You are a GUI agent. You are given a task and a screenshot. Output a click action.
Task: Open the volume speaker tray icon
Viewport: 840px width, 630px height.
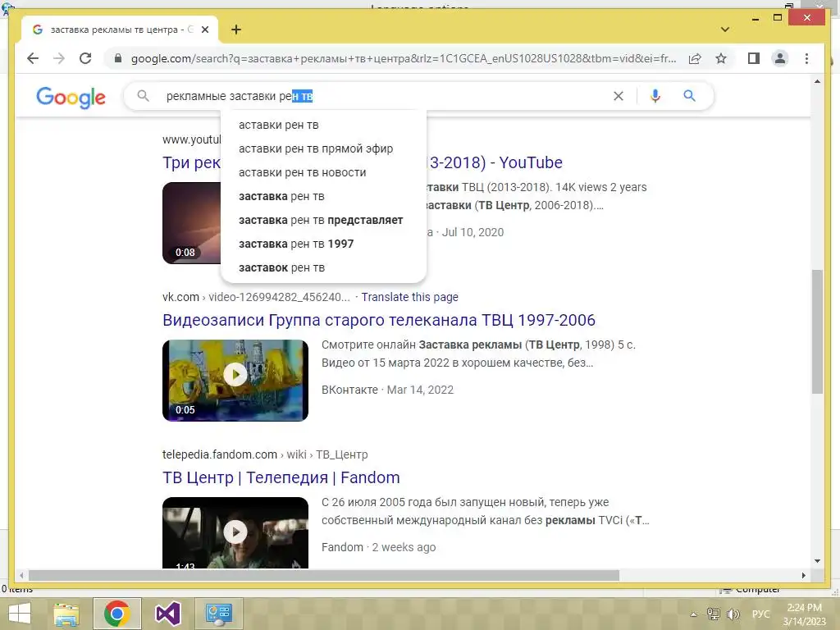coord(733,614)
